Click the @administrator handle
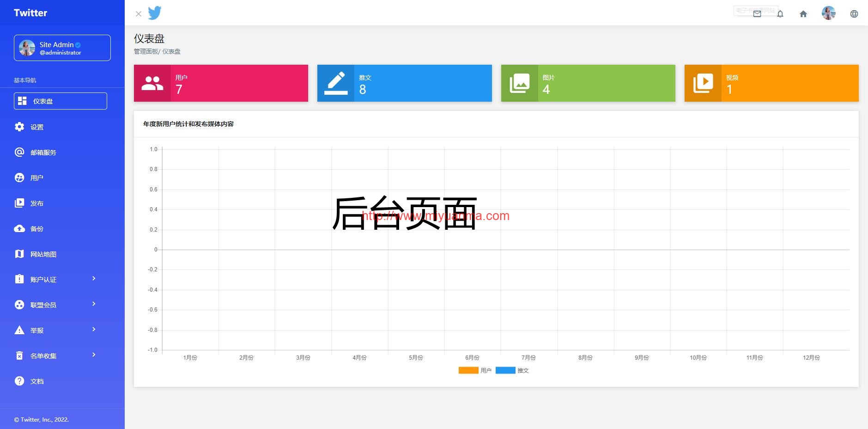Viewport: 868px width, 429px height. 61,53
